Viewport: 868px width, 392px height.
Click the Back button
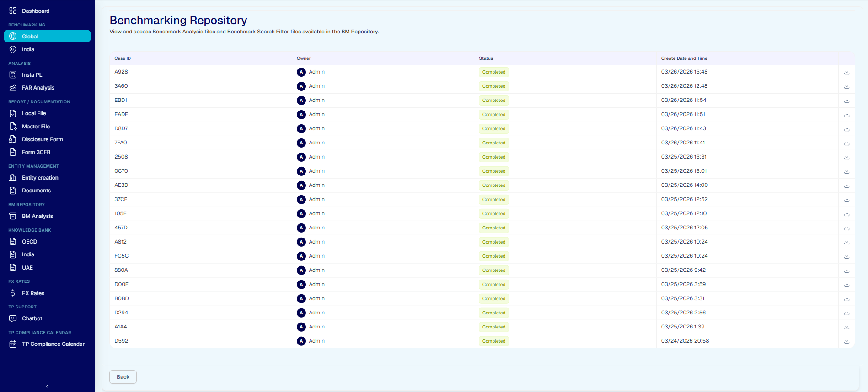[x=123, y=377]
